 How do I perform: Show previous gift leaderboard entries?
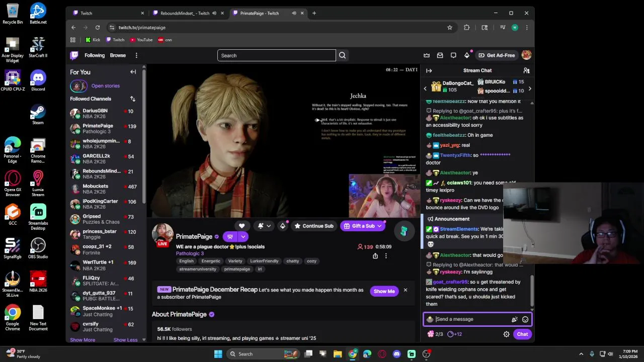[425, 89]
